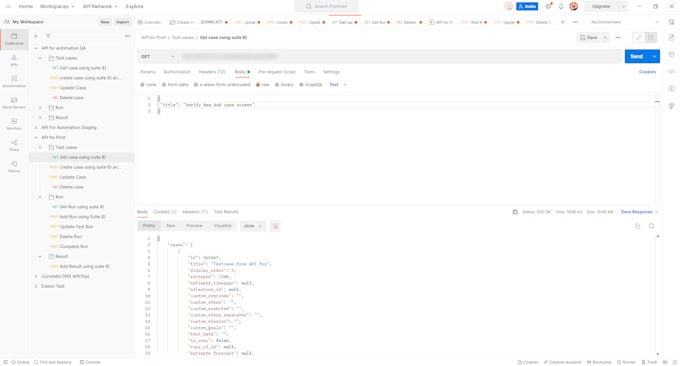Open the History sidebar panel
The width and height of the screenshot is (680, 366).
pyautogui.click(x=14, y=167)
